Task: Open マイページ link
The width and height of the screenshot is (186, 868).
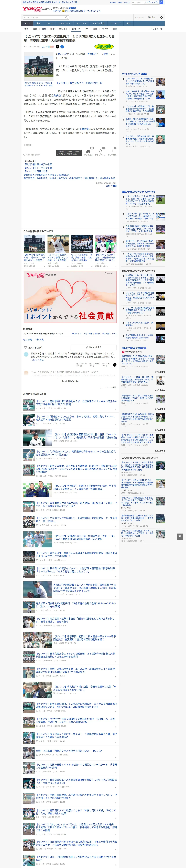Action: [x=139, y=17]
